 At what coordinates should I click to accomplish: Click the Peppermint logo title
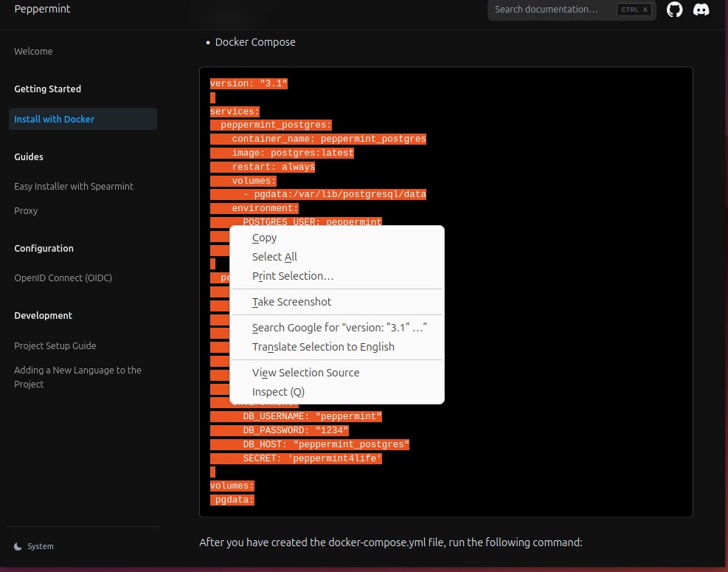pos(42,9)
